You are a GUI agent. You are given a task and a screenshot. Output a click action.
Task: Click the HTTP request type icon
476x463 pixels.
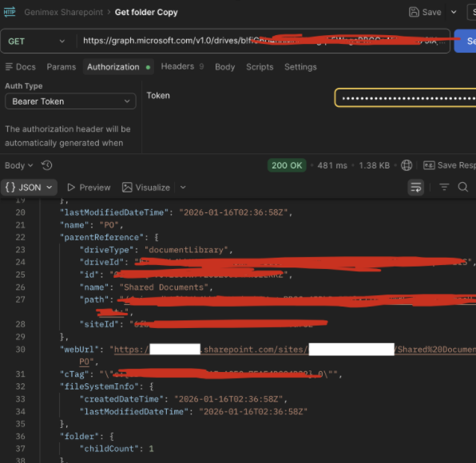click(x=10, y=12)
